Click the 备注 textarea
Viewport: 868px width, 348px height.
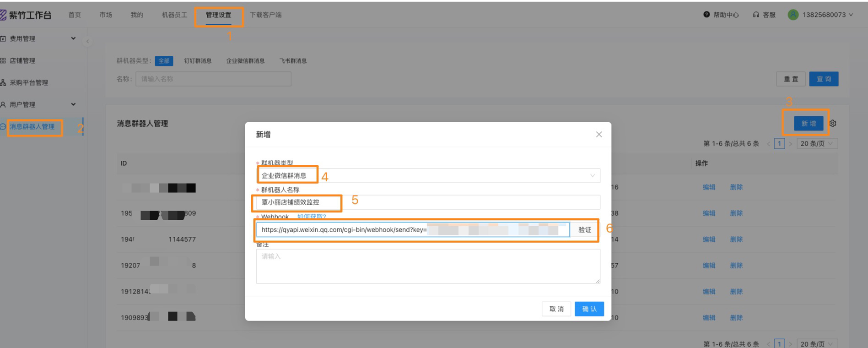tap(428, 266)
